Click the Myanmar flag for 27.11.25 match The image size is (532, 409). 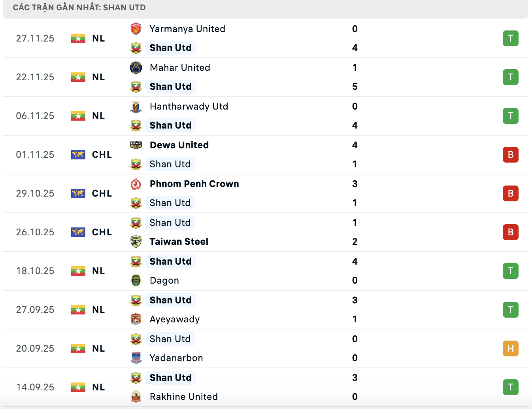(x=78, y=38)
